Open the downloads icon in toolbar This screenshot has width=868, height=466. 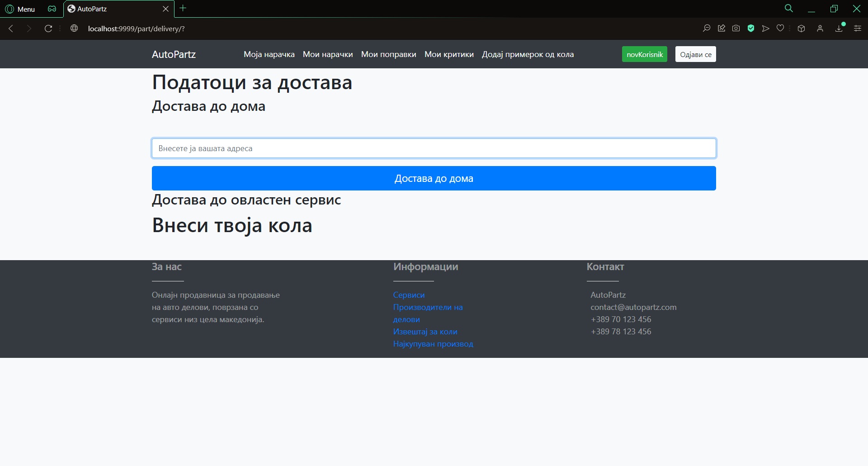tap(839, 29)
